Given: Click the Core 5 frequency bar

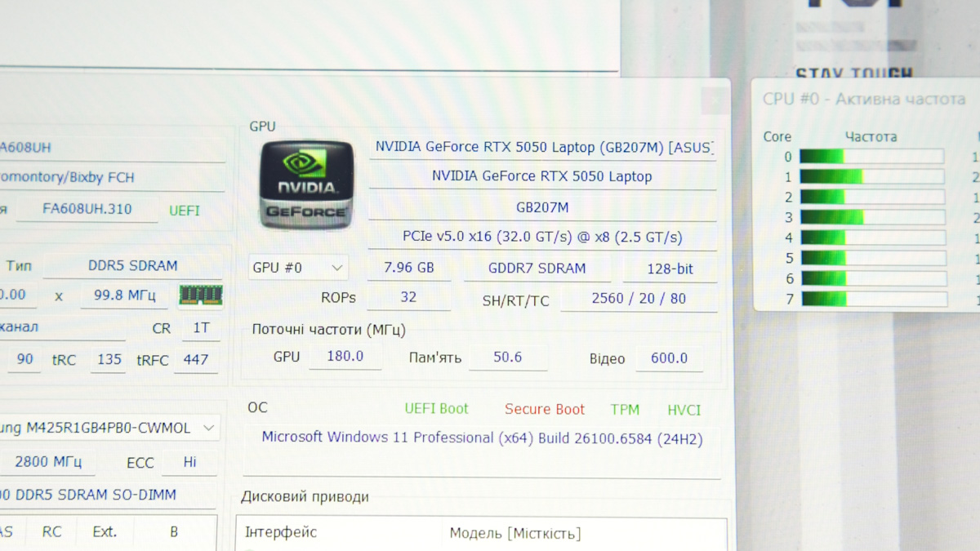Looking at the screenshot, I should pyautogui.click(x=873, y=258).
